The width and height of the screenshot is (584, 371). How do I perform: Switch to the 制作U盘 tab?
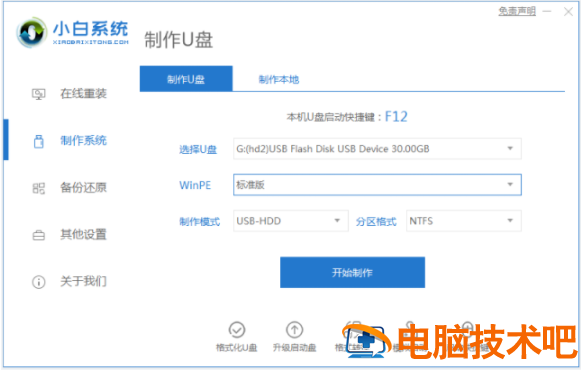[x=186, y=79]
